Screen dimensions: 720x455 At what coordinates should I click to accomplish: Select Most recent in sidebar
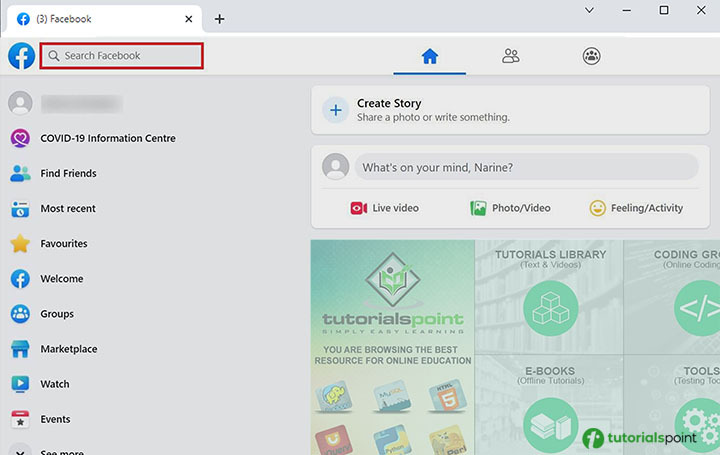tap(68, 208)
